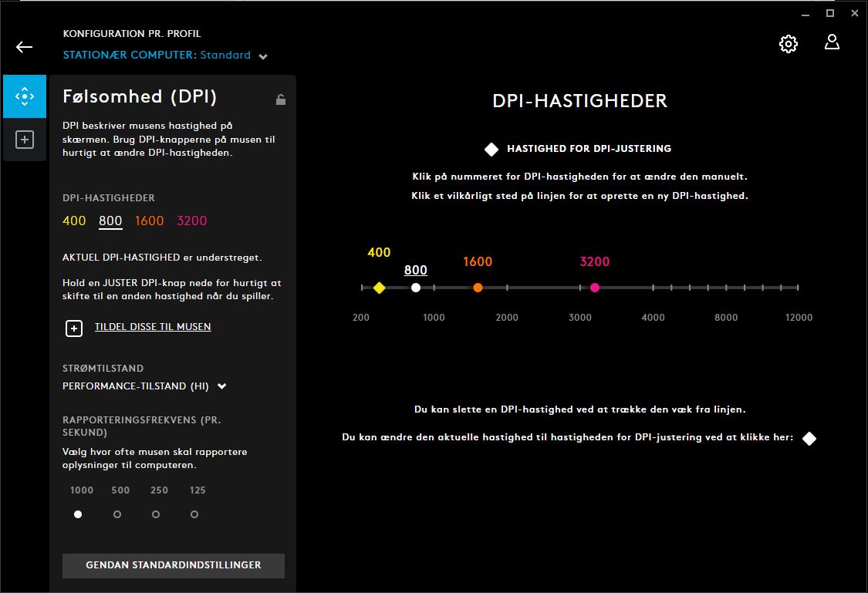Expand the STATIONÆR COMPUTER profile dropdown
This screenshot has width=868, height=593.
[263, 56]
